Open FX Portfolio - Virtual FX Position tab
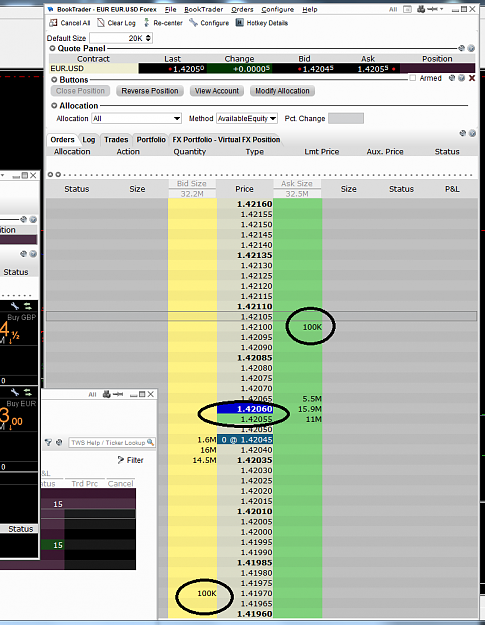This screenshot has height=625, width=485. click(226, 140)
